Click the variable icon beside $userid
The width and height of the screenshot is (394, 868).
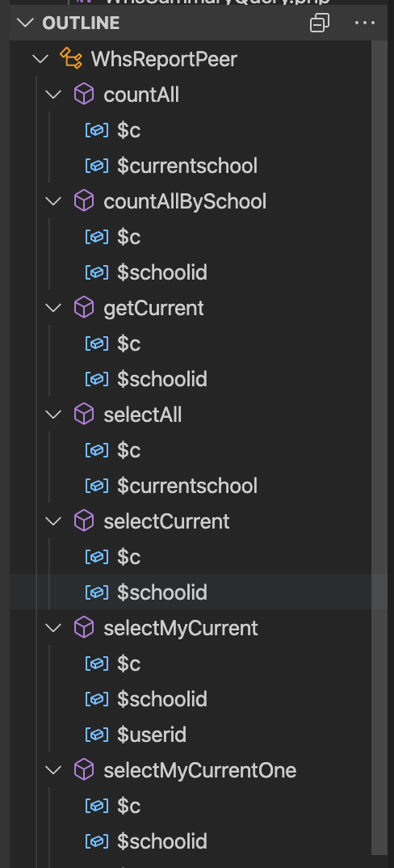click(97, 735)
